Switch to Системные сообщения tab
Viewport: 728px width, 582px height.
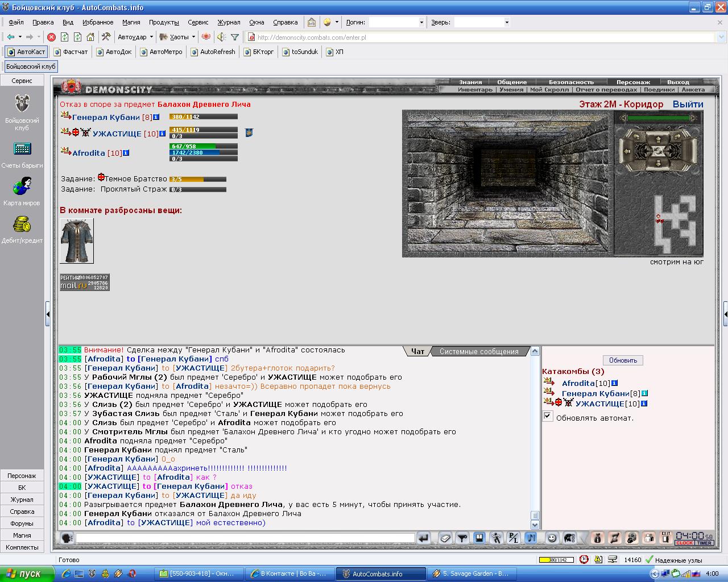pyautogui.click(x=479, y=351)
